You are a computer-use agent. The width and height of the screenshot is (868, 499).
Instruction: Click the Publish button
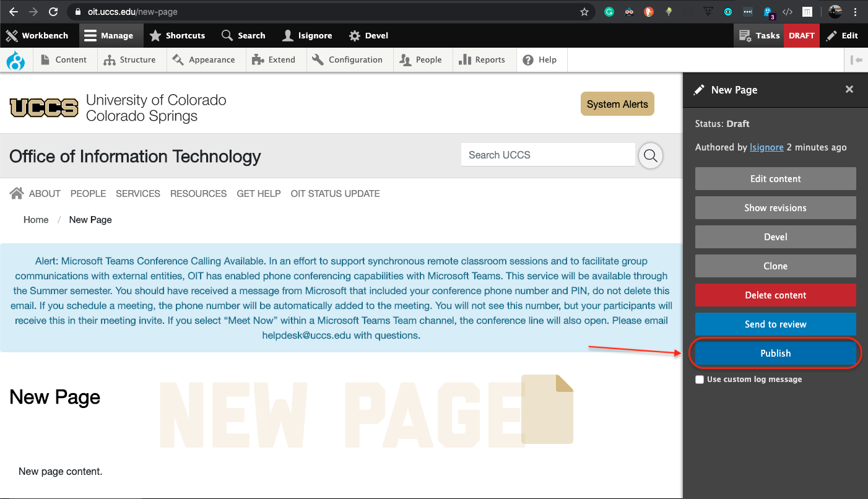[776, 353]
